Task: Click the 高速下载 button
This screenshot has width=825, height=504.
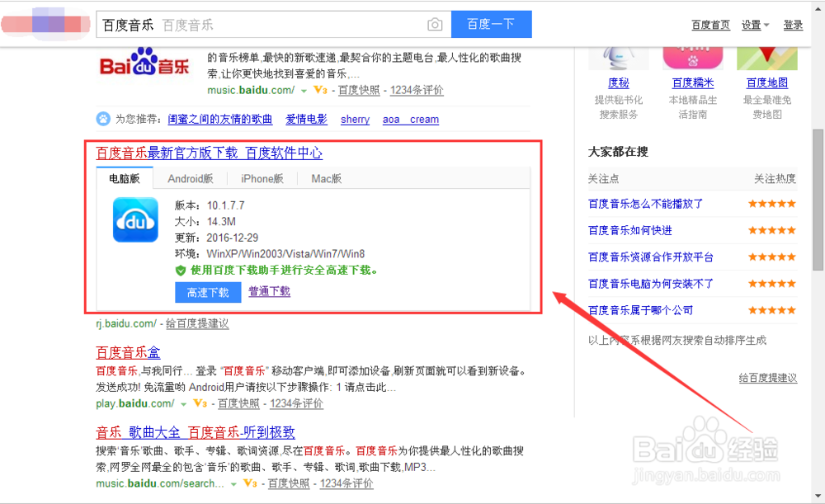Action: click(x=208, y=293)
